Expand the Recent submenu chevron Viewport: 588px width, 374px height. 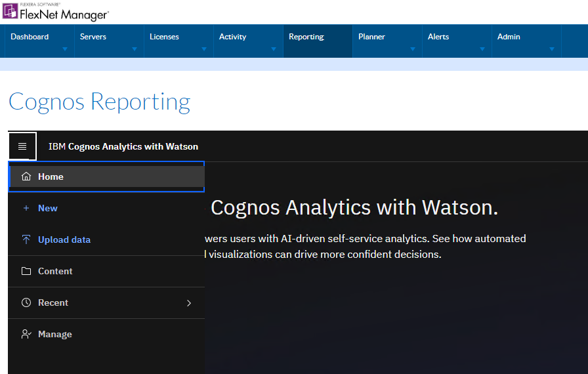coord(189,302)
